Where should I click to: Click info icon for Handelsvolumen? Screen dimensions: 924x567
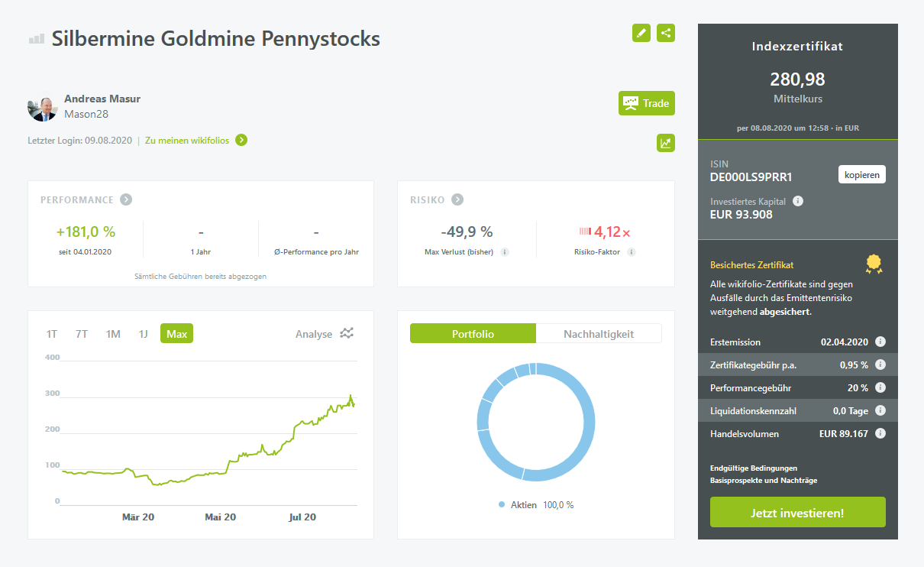[x=880, y=433]
